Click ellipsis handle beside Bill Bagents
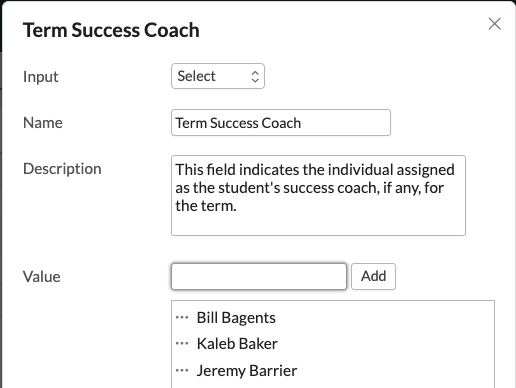Image resolution: width=516 pixels, height=388 pixels. [x=182, y=317]
